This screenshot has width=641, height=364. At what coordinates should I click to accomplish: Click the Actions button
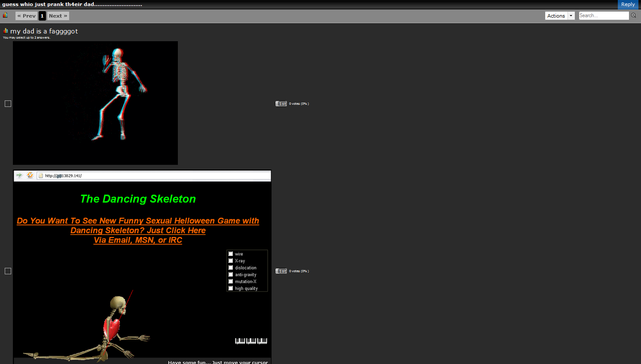point(556,16)
